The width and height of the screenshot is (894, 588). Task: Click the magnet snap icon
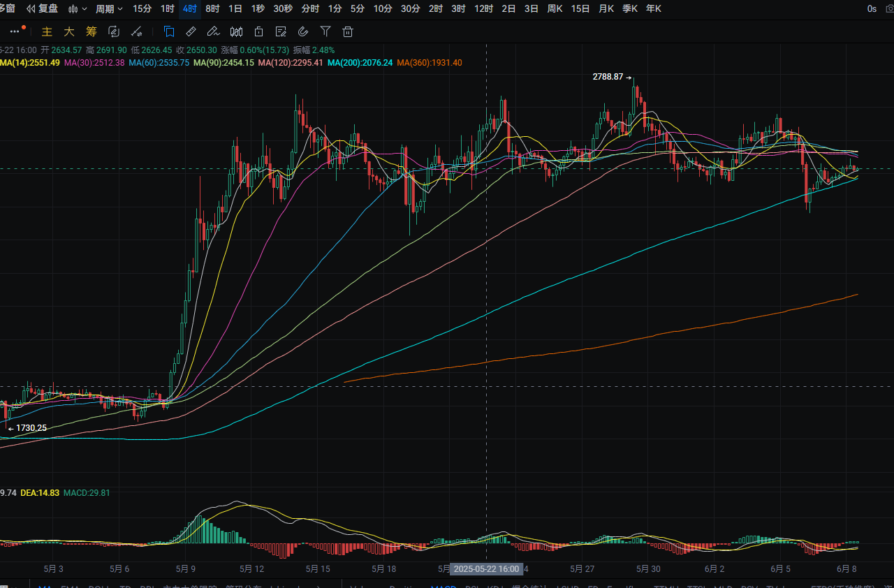[x=303, y=31]
